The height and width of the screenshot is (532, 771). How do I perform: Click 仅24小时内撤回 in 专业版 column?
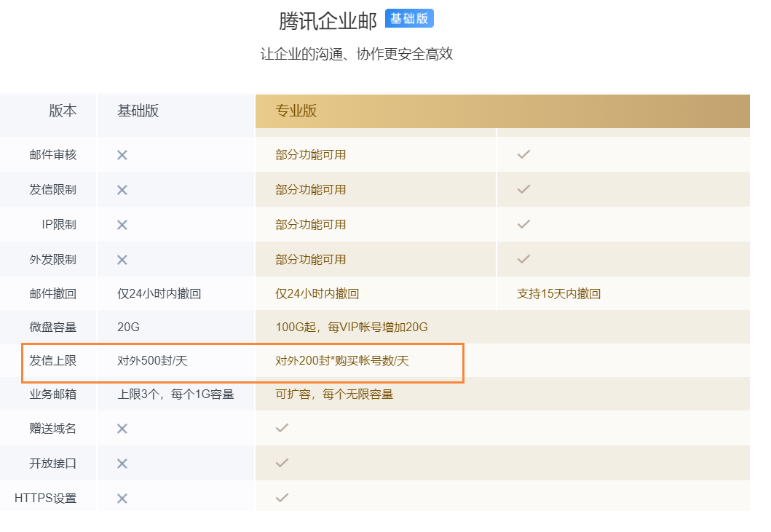[317, 294]
